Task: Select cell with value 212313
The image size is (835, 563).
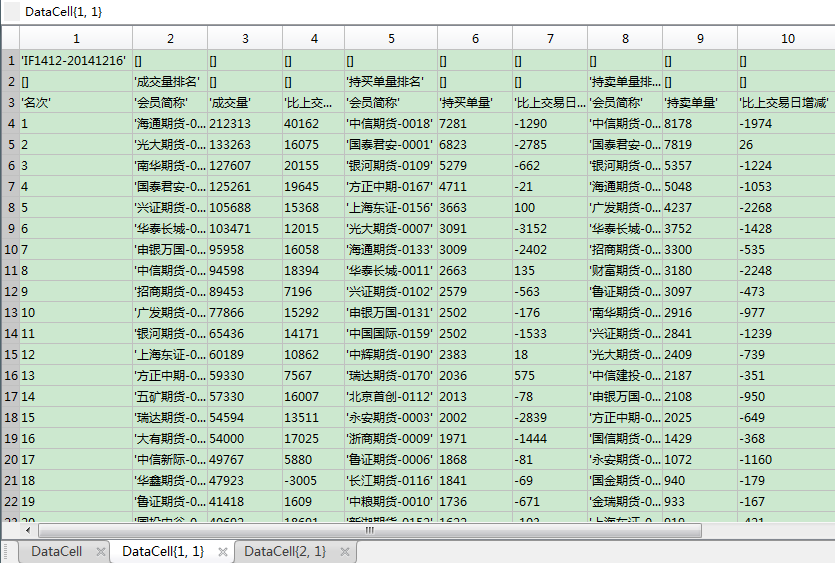Action: click(245, 124)
